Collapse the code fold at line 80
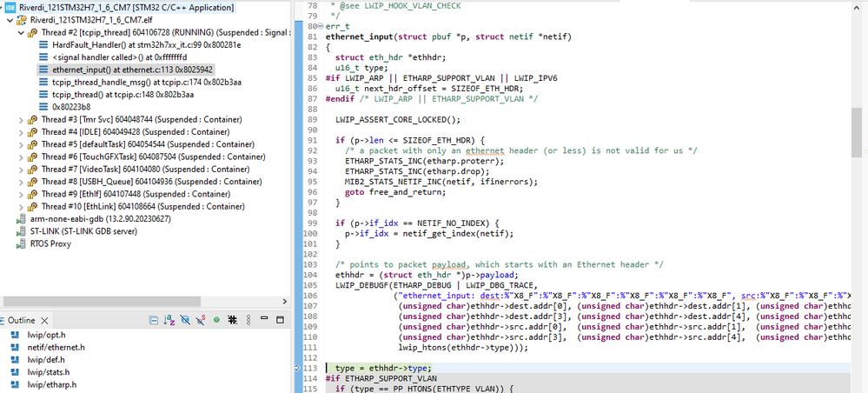 coord(321,27)
